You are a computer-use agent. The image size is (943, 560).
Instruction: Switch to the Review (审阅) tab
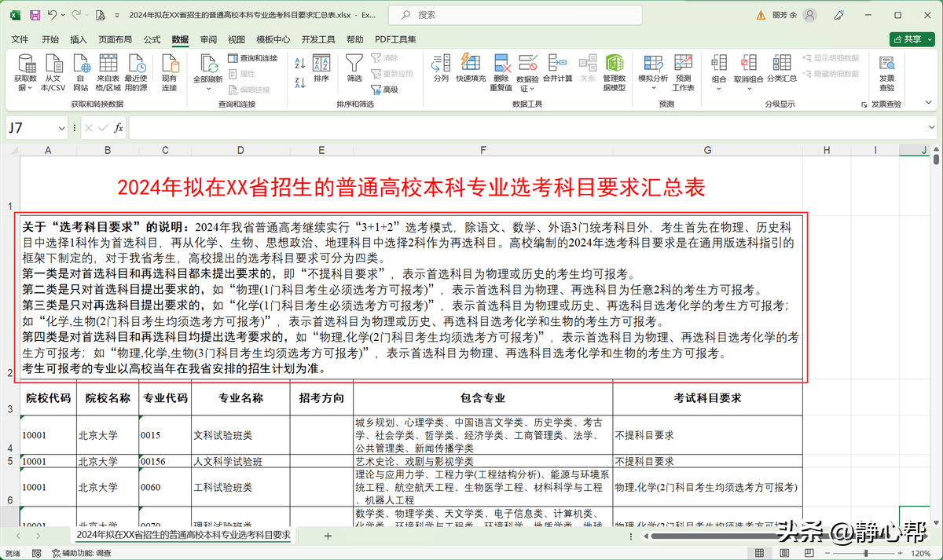pos(208,39)
